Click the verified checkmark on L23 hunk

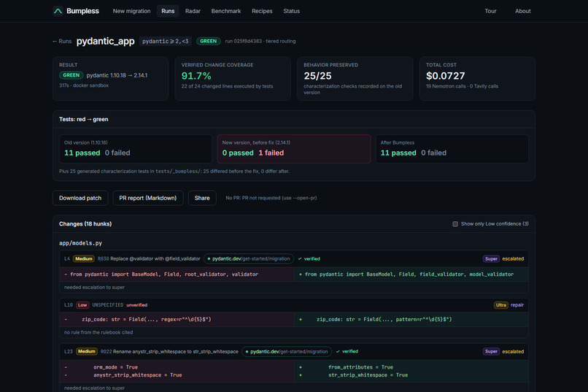[x=347, y=352]
